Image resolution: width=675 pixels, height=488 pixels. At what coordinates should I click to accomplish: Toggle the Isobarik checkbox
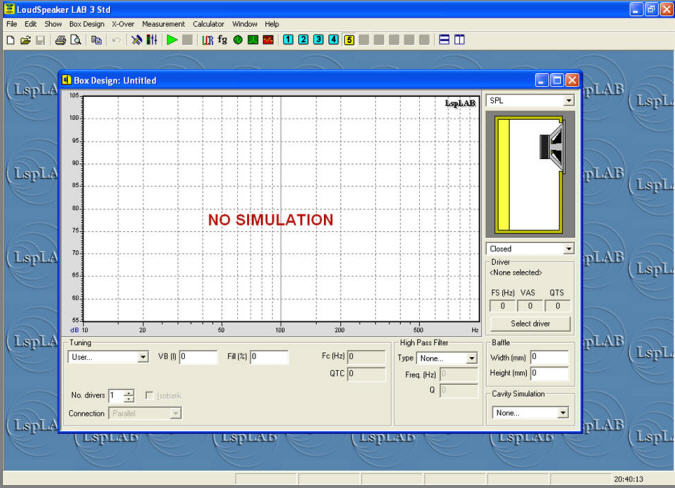(149, 395)
